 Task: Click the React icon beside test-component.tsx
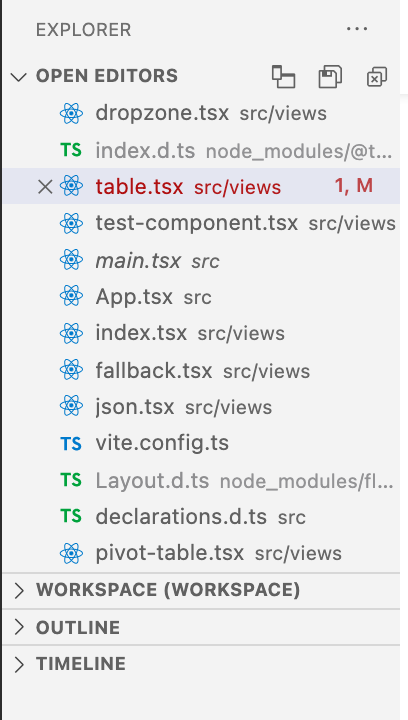click(x=71, y=223)
